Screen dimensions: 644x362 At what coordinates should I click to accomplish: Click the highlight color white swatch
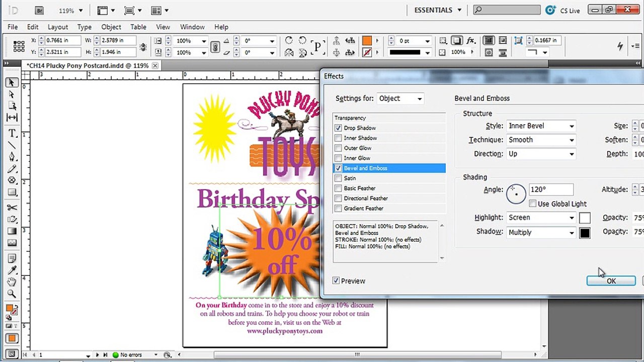[x=585, y=218]
